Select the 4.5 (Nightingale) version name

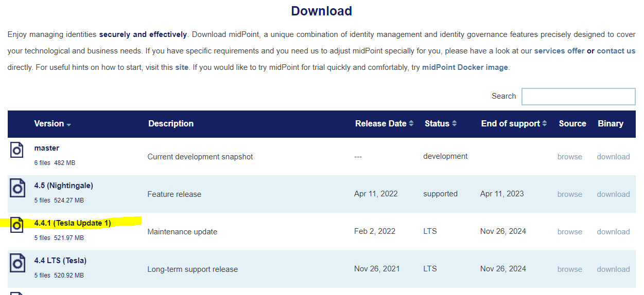pyautogui.click(x=64, y=186)
